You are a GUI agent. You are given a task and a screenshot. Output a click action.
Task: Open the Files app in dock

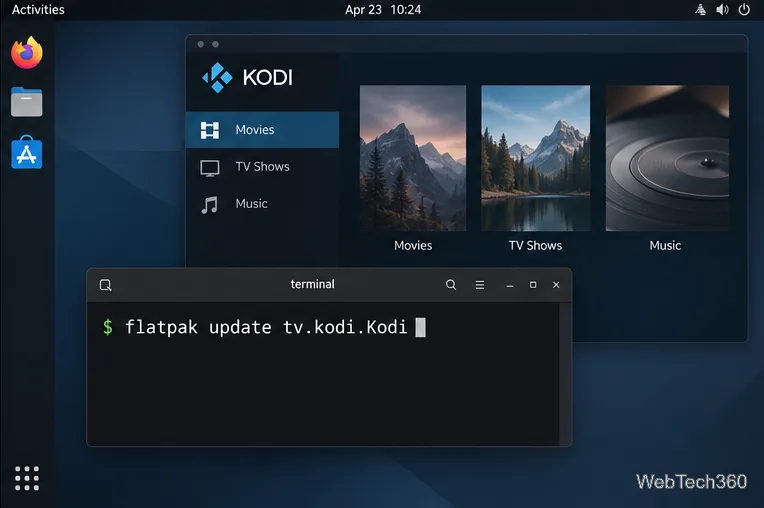click(27, 102)
